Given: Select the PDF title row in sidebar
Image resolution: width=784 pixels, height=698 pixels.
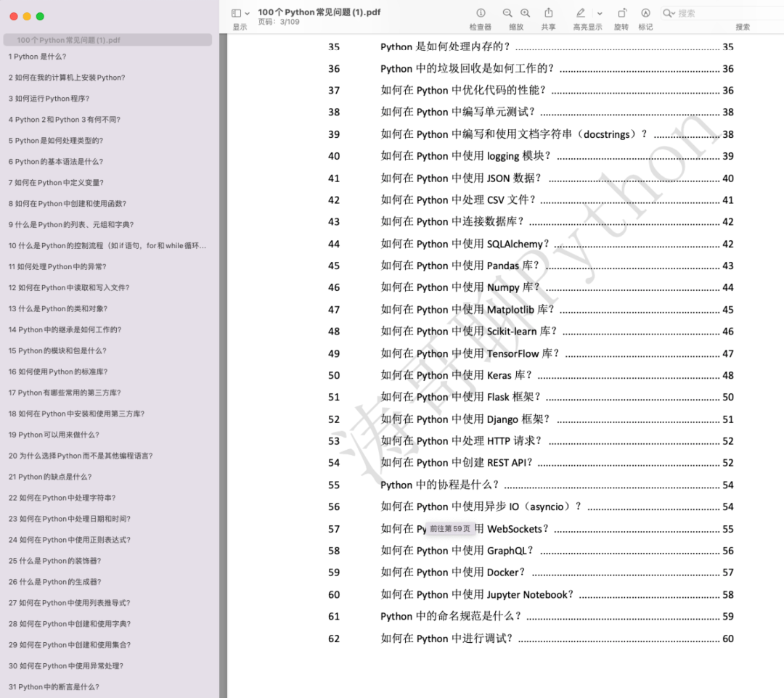Looking at the screenshot, I should (x=107, y=40).
